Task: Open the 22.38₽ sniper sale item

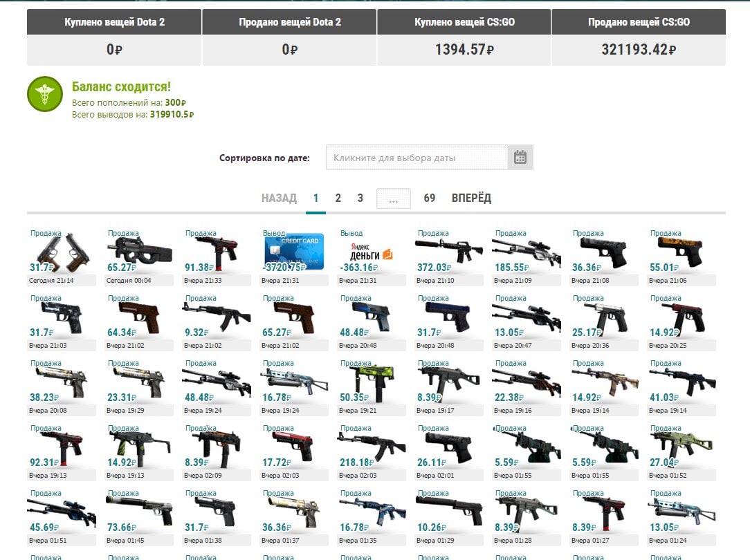Action: pos(527,387)
